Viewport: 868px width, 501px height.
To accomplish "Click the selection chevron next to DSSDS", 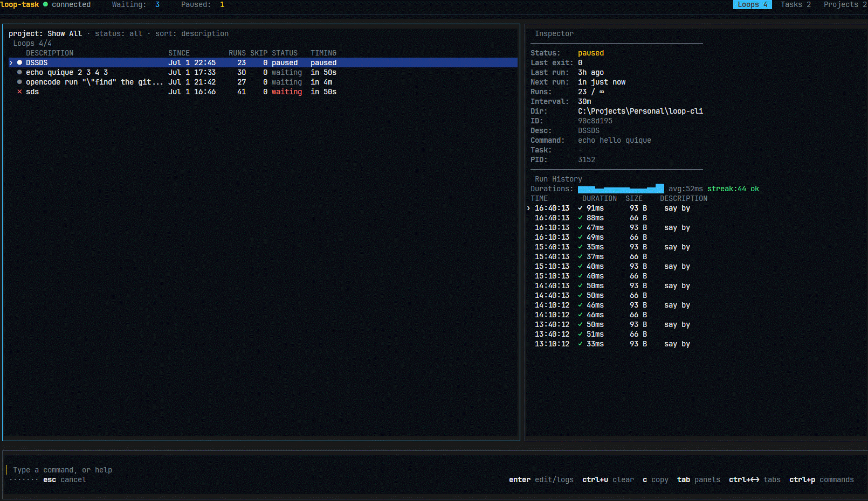I will [x=11, y=62].
